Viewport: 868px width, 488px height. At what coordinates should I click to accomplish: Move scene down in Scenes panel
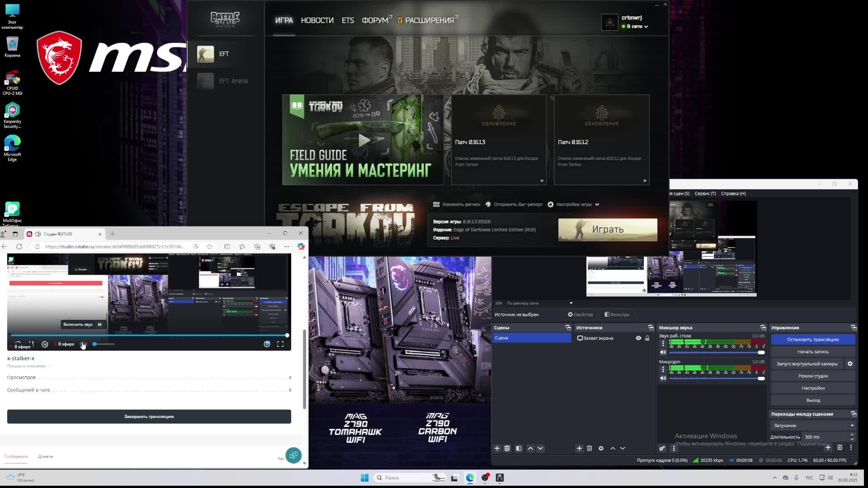tap(540, 448)
